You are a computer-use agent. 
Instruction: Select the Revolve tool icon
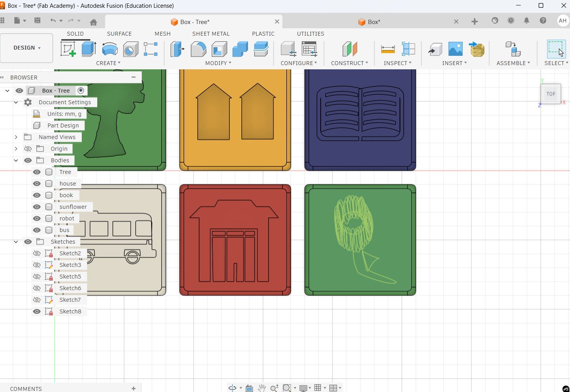tap(110, 49)
